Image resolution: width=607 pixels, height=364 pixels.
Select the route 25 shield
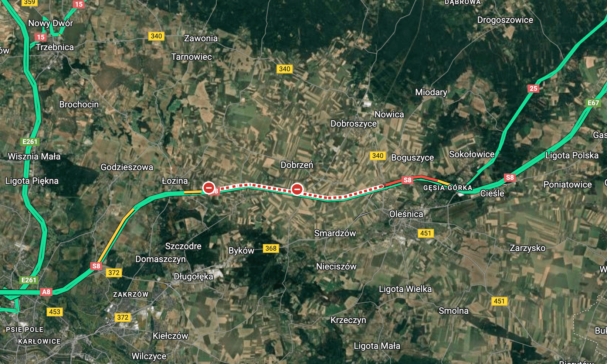(x=533, y=89)
